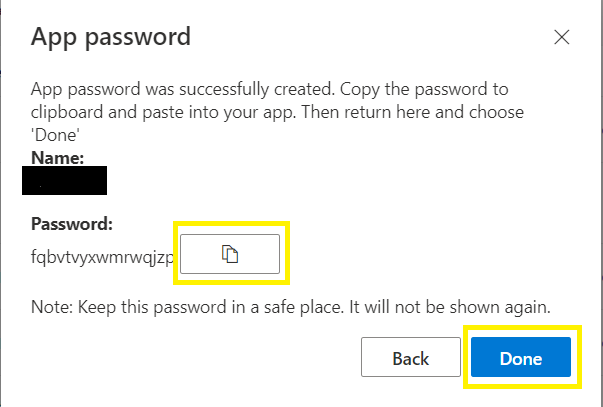Close the App password dialog
The image size is (603, 407).
561,38
